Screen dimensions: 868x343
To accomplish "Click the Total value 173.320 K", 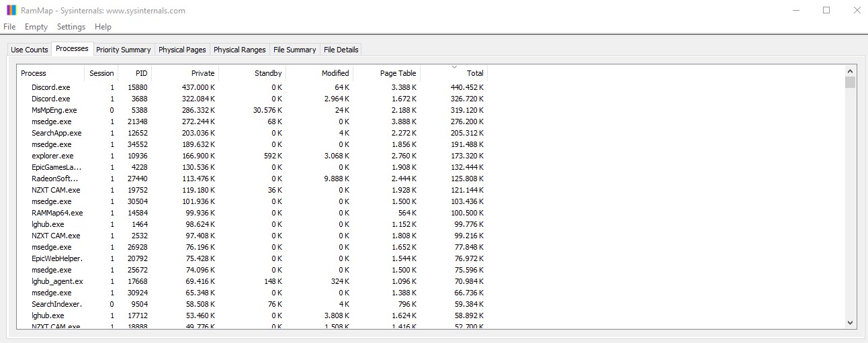I will (x=467, y=156).
